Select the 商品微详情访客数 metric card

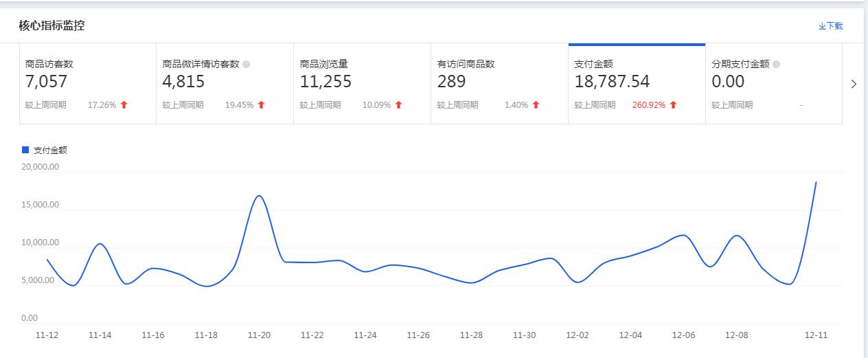(225, 84)
